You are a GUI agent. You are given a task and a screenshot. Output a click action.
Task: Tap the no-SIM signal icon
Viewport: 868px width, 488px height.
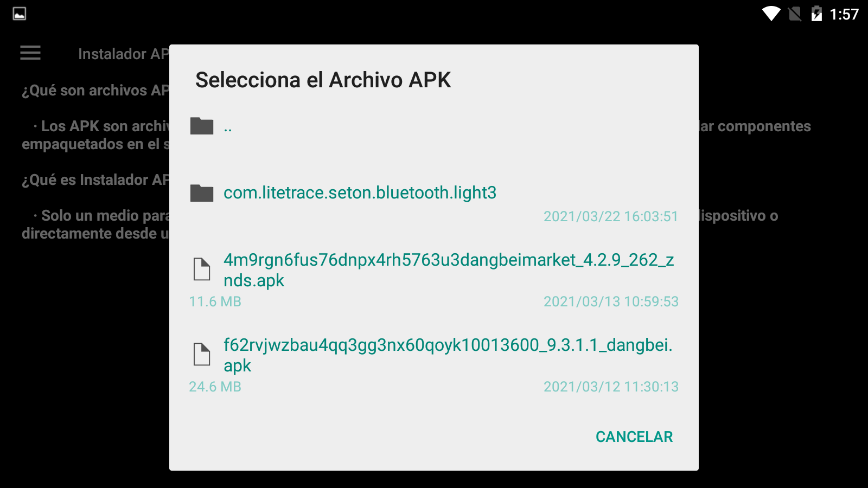tap(795, 14)
